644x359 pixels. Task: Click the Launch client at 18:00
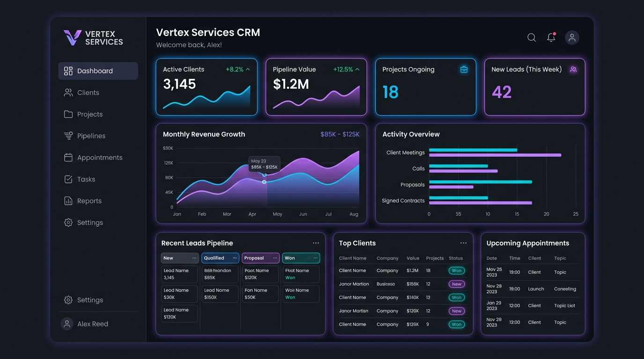tap(536, 289)
